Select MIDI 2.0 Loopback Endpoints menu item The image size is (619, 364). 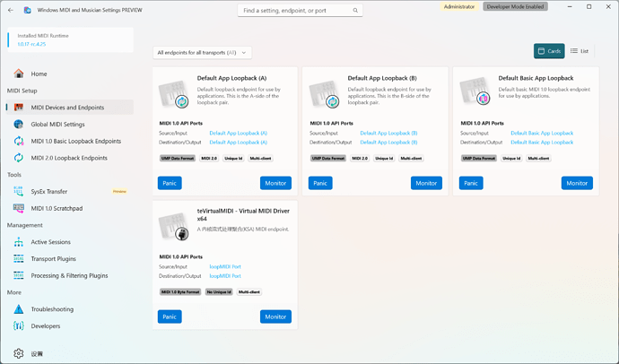tap(70, 158)
